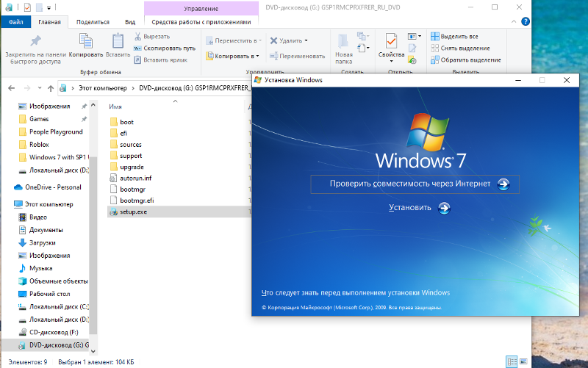This screenshot has width=588, height=368.
Task: Open the Файл tab
Action: (15, 22)
